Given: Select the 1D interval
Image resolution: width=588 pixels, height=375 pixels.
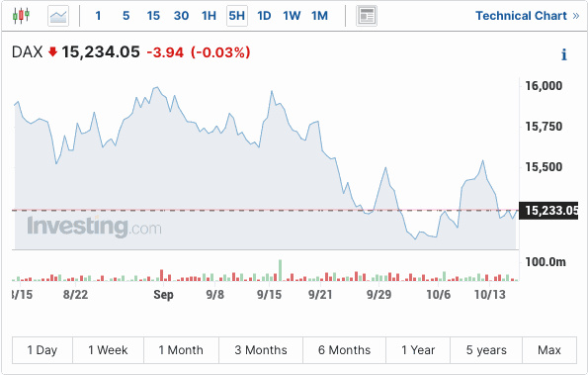Looking at the screenshot, I should (264, 16).
